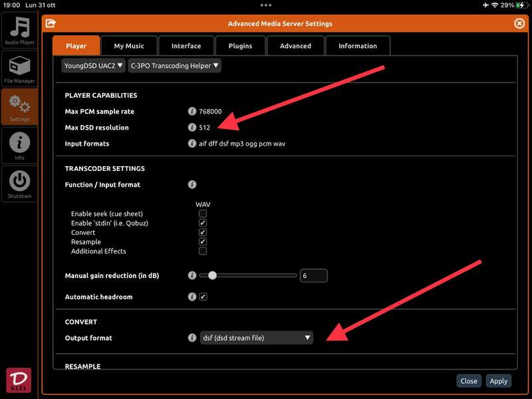Viewport: 532px width, 399px height.
Task: Click the Manual gain reduction slider handle
Action: pyautogui.click(x=212, y=275)
